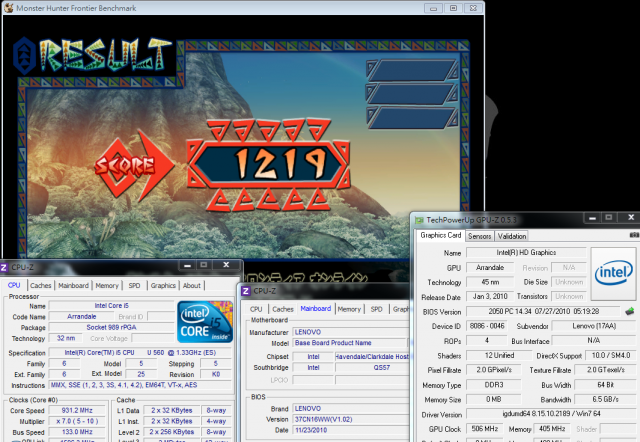The image size is (640, 442).
Task: Open the SPD tab in left CPU-Z
Action: 134,286
